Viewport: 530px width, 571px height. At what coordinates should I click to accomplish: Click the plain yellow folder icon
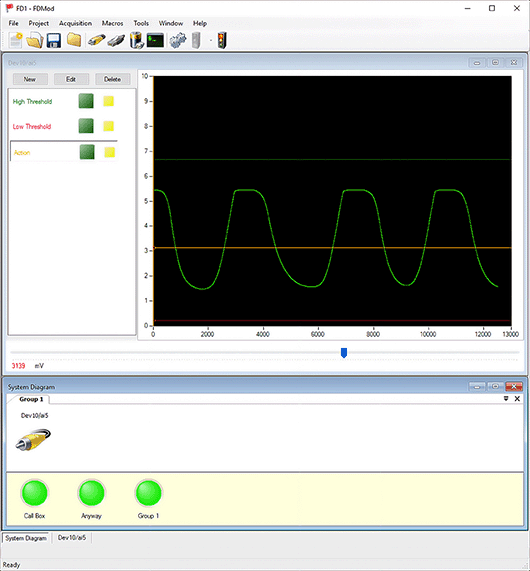(x=74, y=40)
